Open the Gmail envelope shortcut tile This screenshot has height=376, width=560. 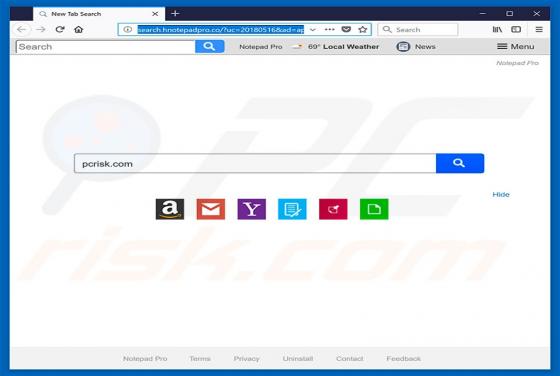click(211, 209)
